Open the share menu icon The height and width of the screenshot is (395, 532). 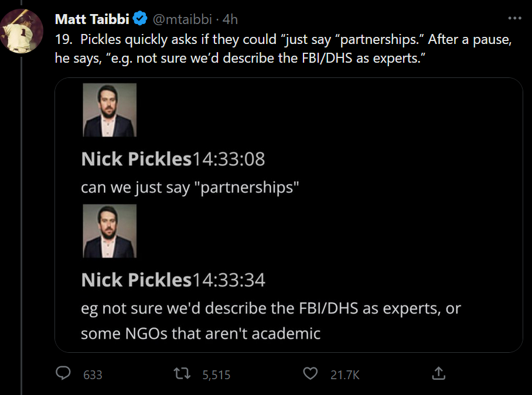(x=438, y=373)
